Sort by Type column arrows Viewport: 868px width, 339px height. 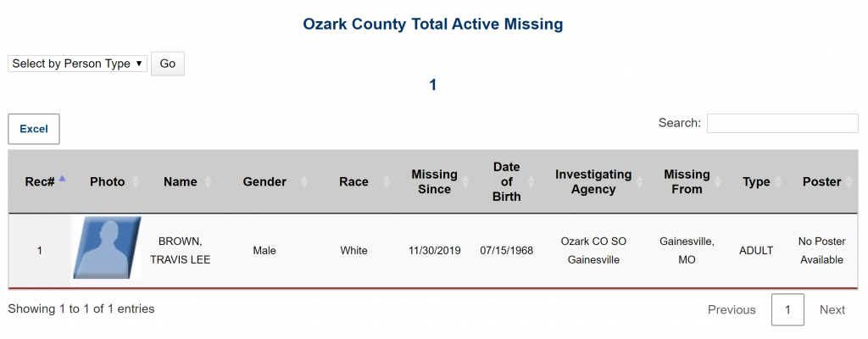(x=779, y=182)
